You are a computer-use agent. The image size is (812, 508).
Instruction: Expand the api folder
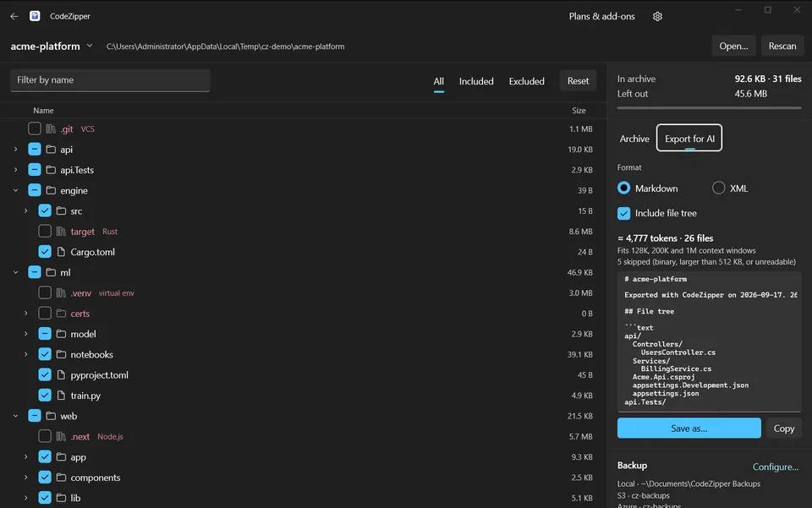coord(15,150)
